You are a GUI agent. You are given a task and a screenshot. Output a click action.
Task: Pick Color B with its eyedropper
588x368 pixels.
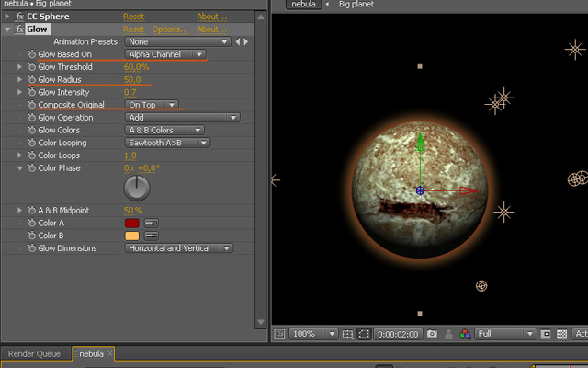point(151,236)
